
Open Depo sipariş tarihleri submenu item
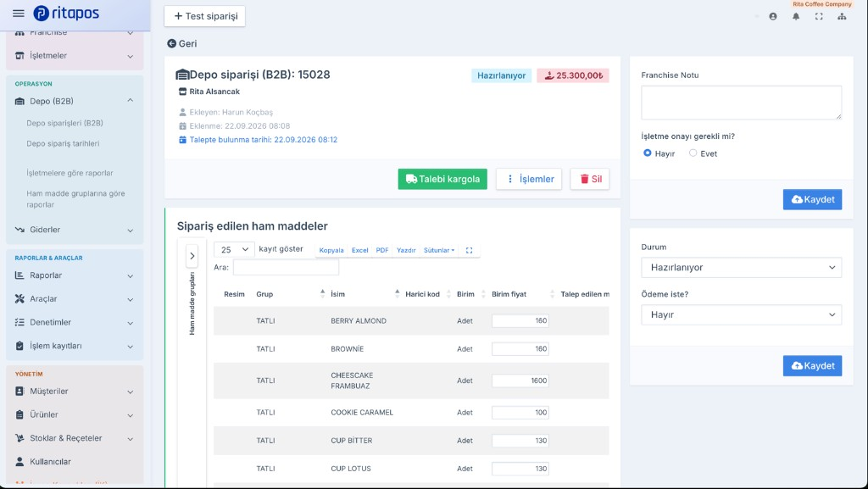point(63,144)
